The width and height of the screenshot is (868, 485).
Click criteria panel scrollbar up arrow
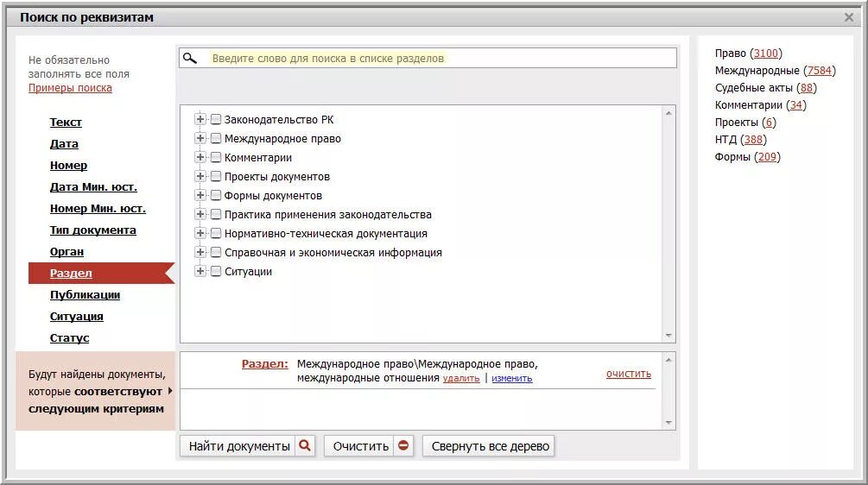pyautogui.click(x=668, y=360)
